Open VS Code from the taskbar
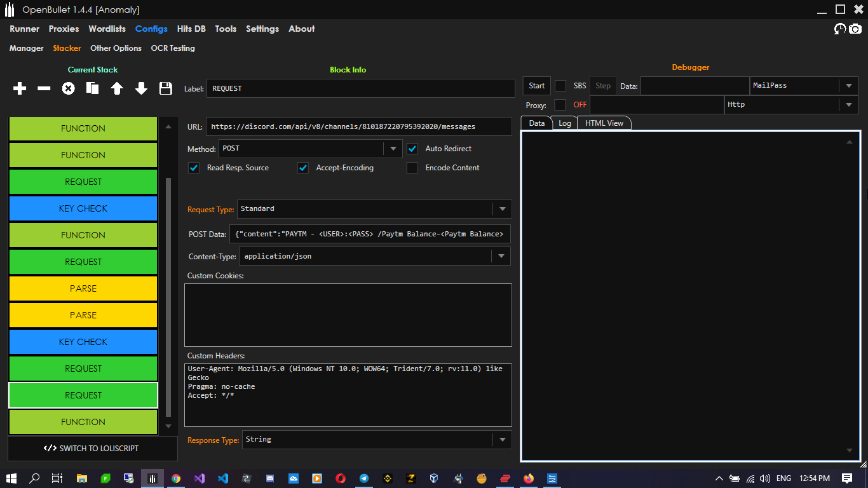 pyautogui.click(x=222, y=478)
